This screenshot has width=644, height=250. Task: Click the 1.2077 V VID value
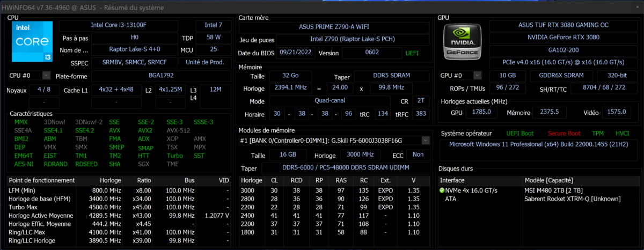tap(217, 215)
